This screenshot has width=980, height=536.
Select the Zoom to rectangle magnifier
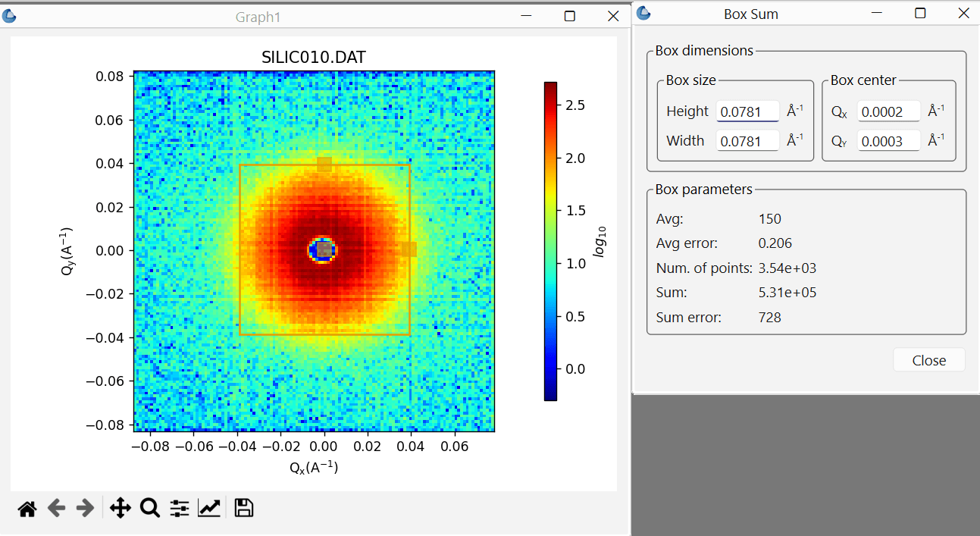(x=150, y=508)
